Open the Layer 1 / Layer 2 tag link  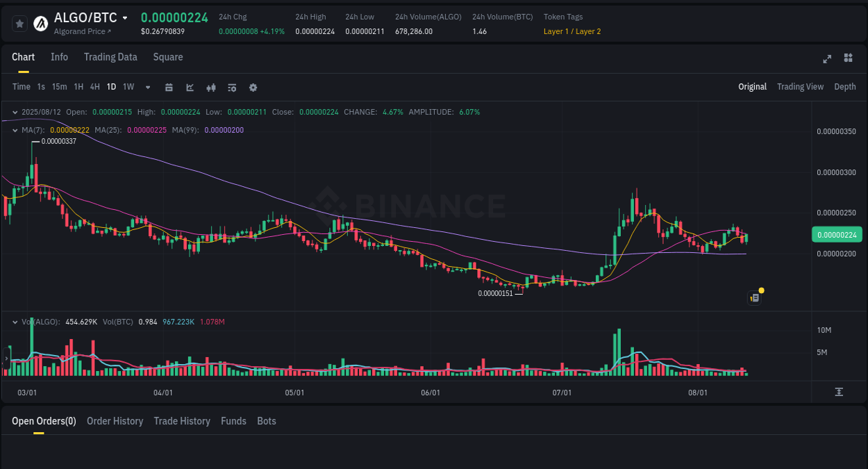571,31
